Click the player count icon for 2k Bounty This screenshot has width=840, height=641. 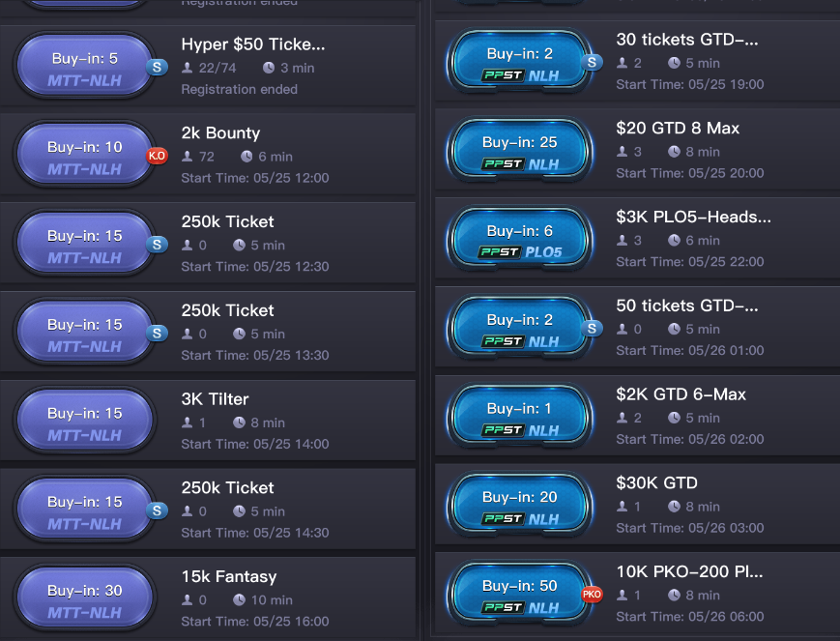pos(188,157)
